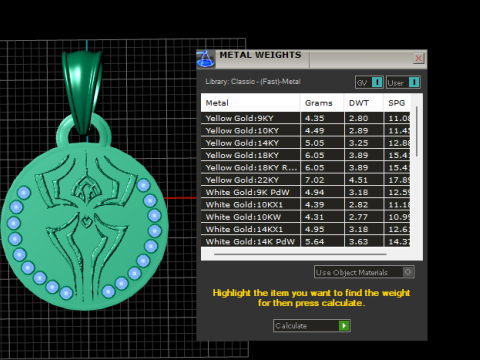
Task: Select the Yellow Gold:22KY row
Action: (x=306, y=180)
